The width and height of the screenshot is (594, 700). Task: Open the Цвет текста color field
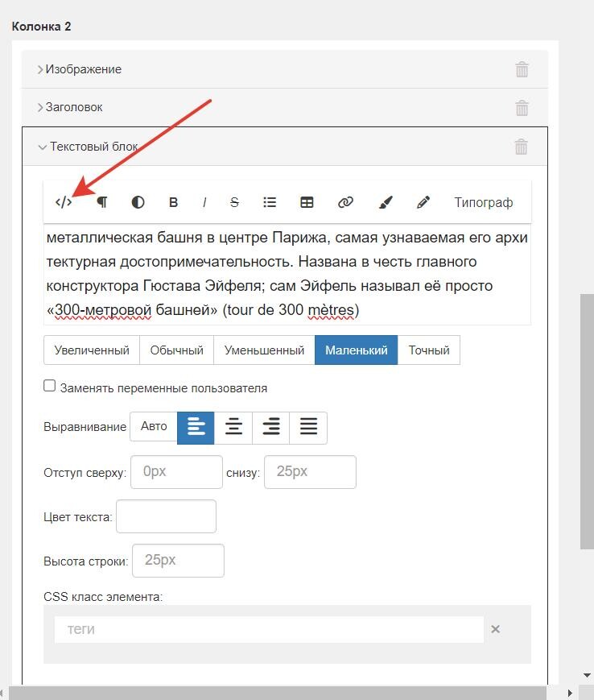[167, 516]
